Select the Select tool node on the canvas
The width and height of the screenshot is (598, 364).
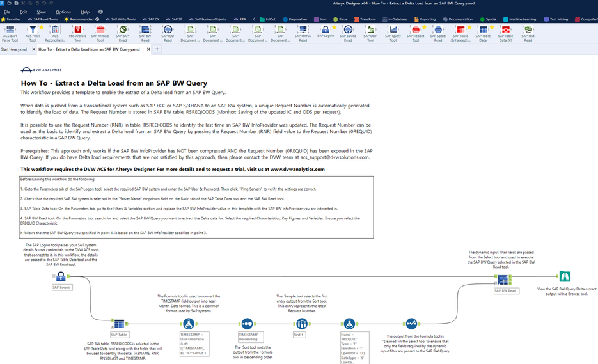[411, 324]
